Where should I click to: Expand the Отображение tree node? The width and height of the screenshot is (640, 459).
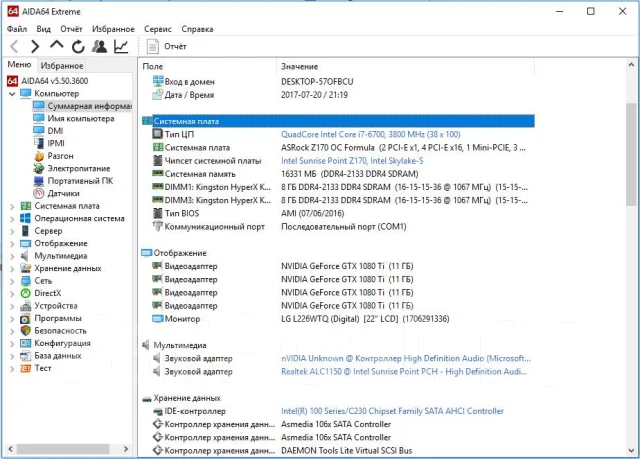click(x=12, y=244)
